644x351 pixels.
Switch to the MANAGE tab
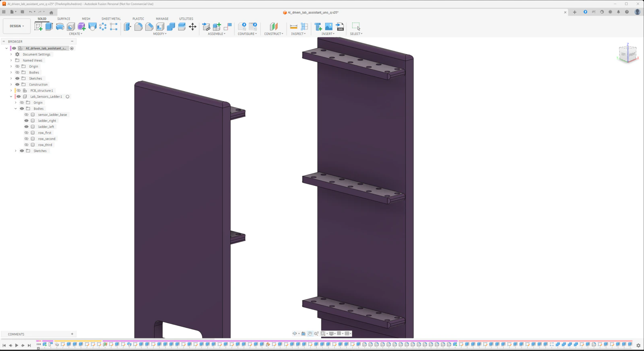click(x=162, y=18)
